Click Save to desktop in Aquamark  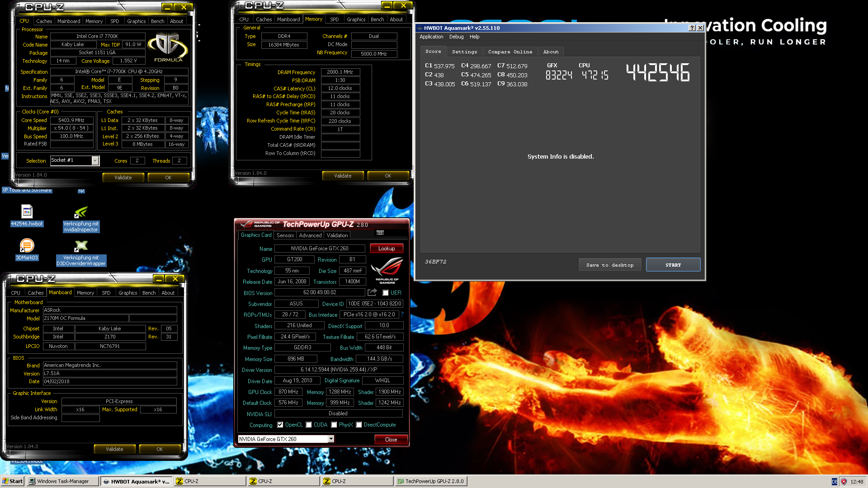click(x=610, y=265)
